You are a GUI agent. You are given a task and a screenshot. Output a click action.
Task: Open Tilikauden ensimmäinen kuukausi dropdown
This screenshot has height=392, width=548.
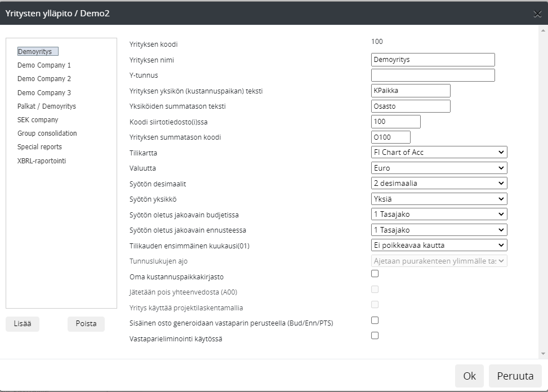pos(439,245)
